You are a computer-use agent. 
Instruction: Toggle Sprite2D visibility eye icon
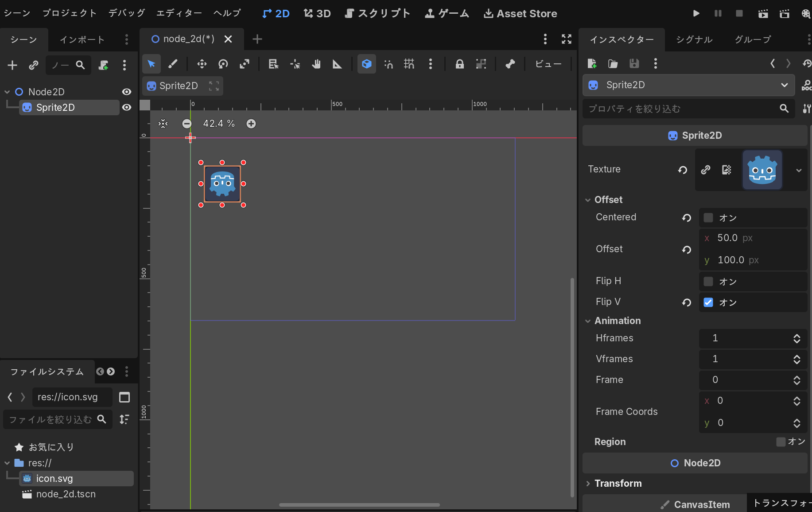tap(127, 107)
